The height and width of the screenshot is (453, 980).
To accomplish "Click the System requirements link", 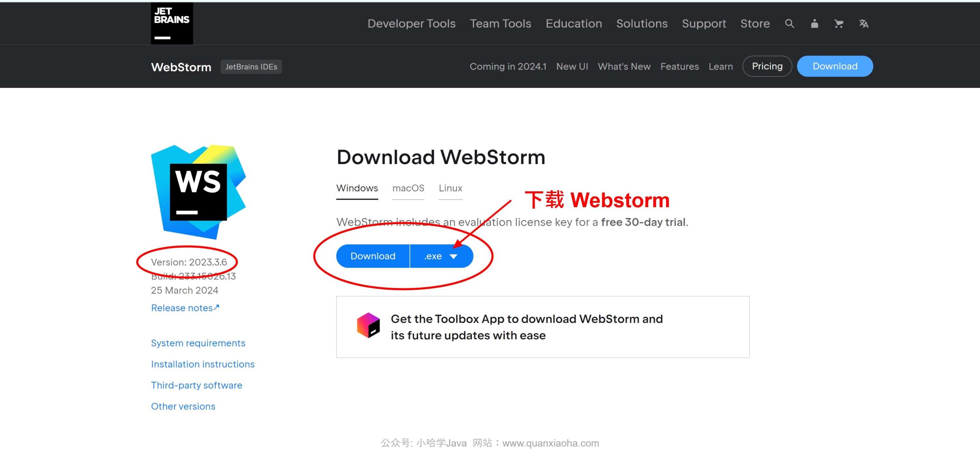I will [198, 342].
